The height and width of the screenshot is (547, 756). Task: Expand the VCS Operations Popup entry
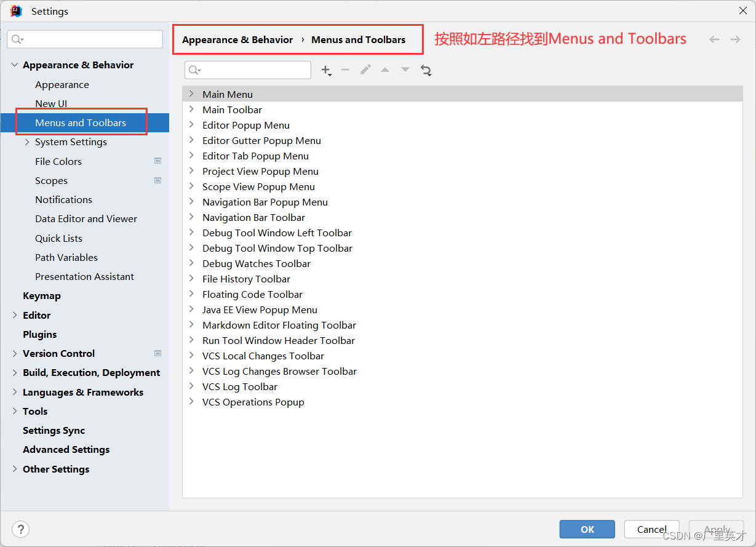(191, 402)
